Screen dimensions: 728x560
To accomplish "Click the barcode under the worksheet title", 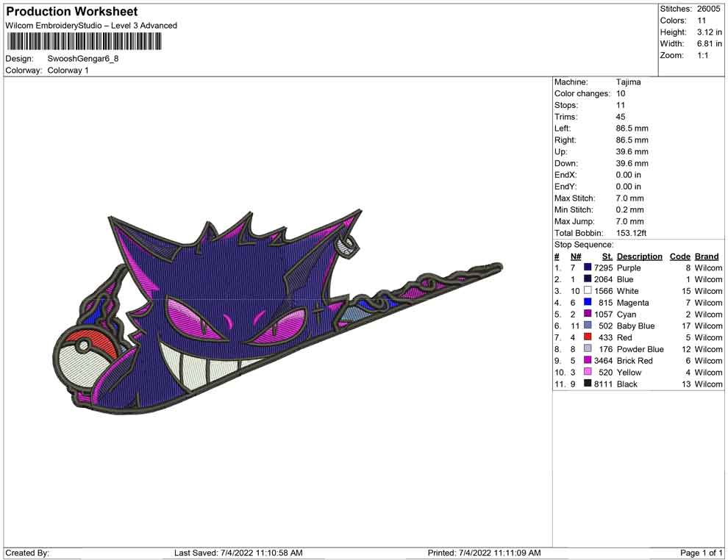I will (84, 41).
